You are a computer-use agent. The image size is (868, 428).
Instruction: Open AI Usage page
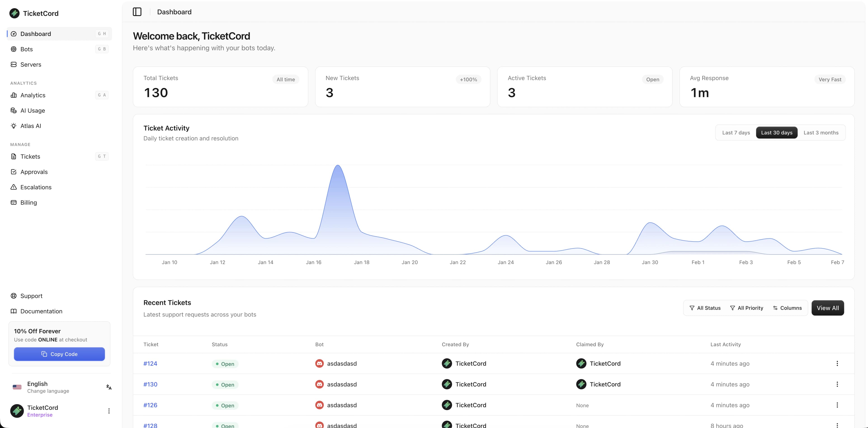coord(32,111)
